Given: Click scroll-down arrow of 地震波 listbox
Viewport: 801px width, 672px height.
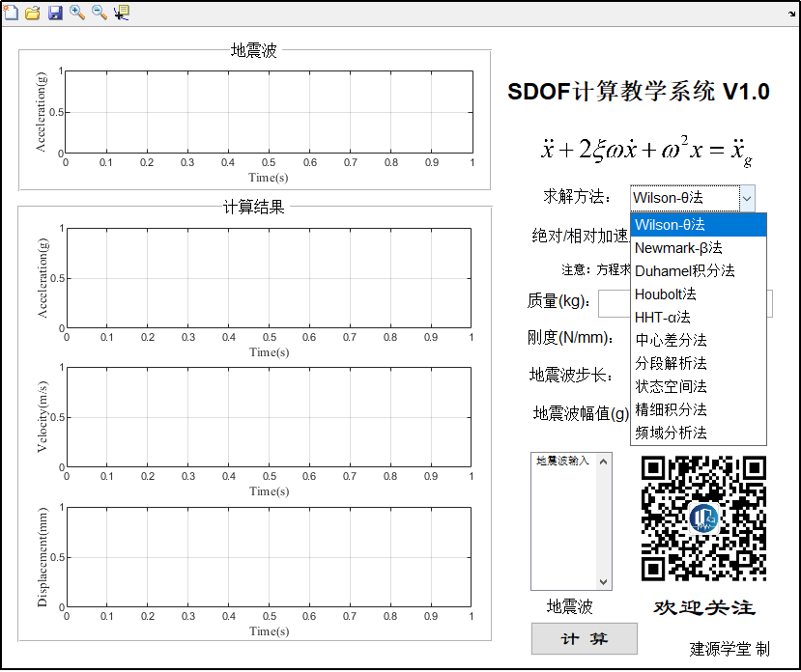Looking at the screenshot, I should pyautogui.click(x=603, y=582).
